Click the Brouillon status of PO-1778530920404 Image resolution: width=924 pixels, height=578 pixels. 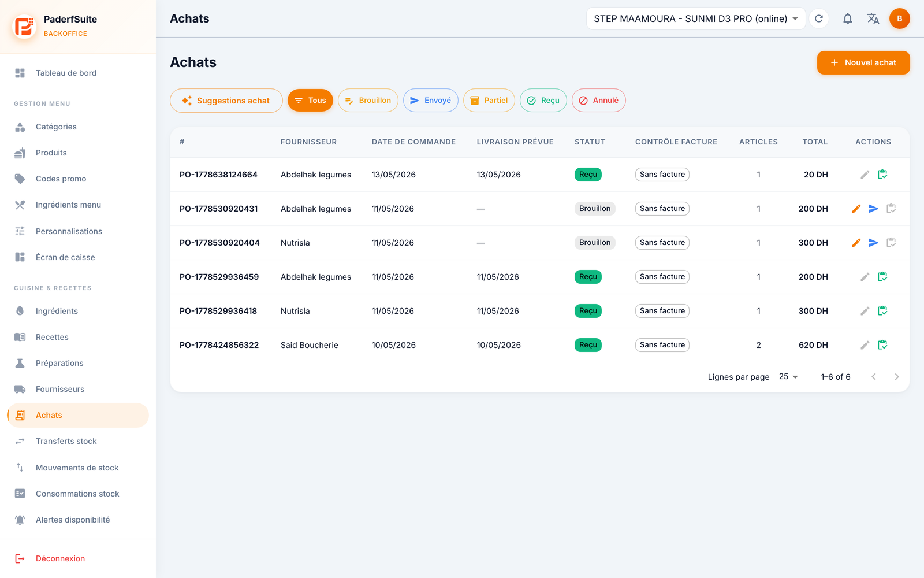595,243
